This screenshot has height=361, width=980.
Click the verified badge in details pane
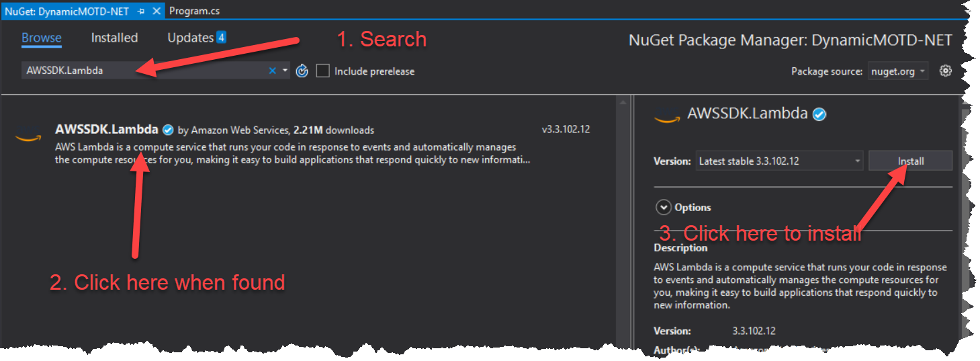(x=819, y=114)
